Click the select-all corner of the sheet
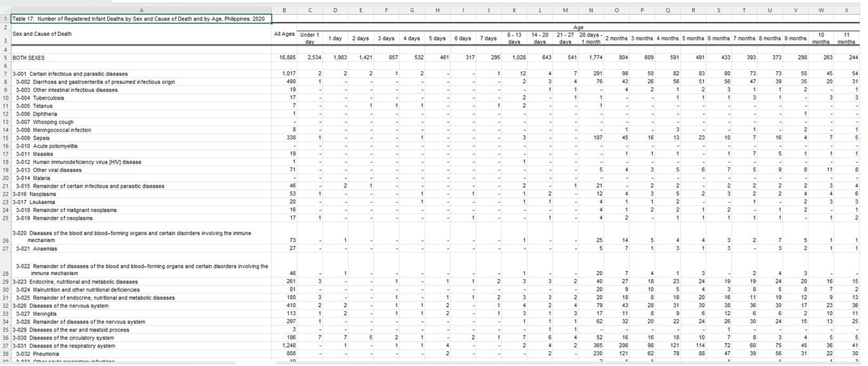This screenshot has width=868, height=366. coord(5,10)
